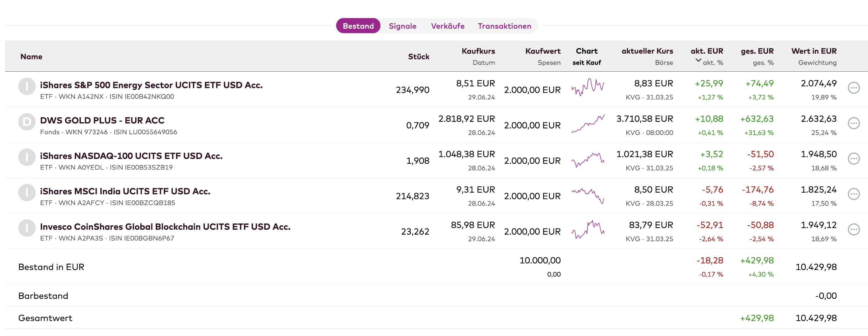Screen dimensions: 868x336
Task: Open options menu for Invesco CoinShares Blockchain row
Action: [854, 230]
